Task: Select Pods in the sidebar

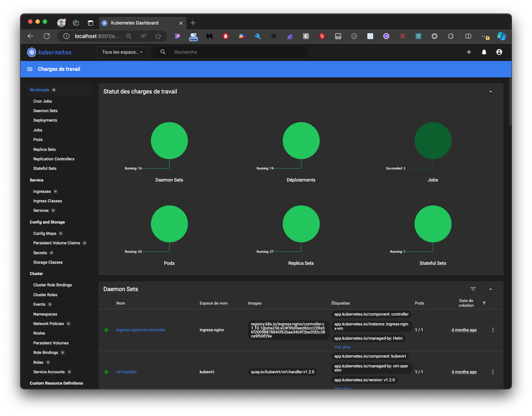Action: click(38, 140)
